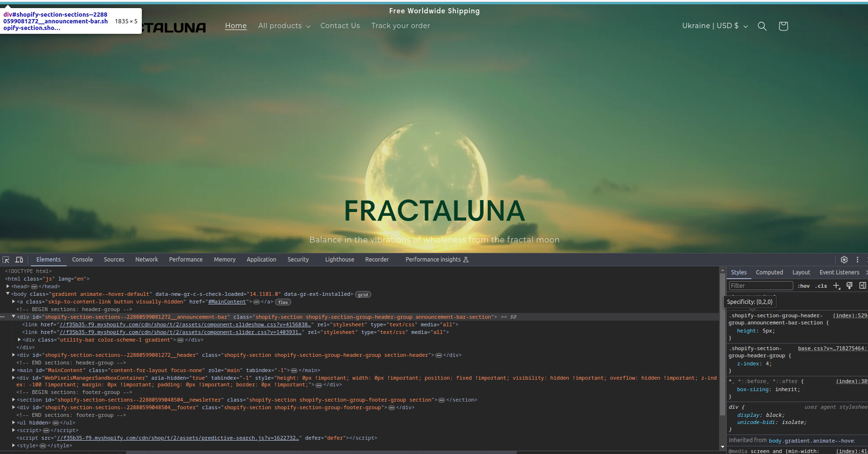The width and height of the screenshot is (868, 454).
Task: Switch to the Computed styles tab
Action: coord(769,272)
